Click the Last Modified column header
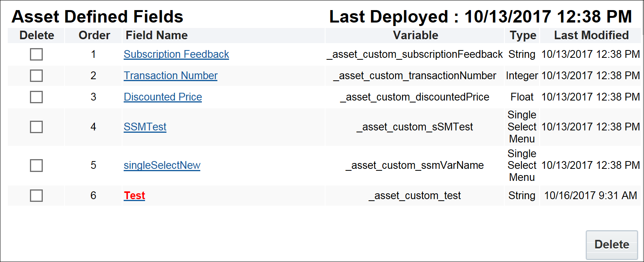The width and height of the screenshot is (644, 262). point(591,35)
